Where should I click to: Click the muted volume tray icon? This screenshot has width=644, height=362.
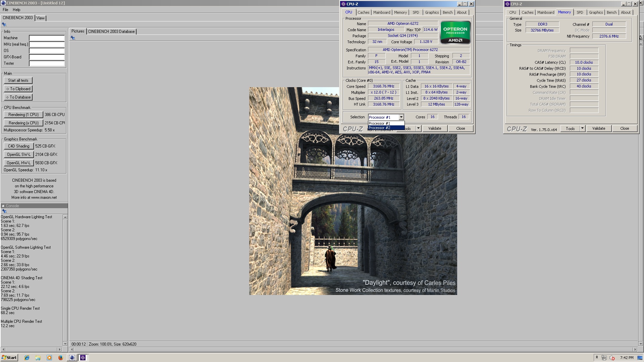612,358
